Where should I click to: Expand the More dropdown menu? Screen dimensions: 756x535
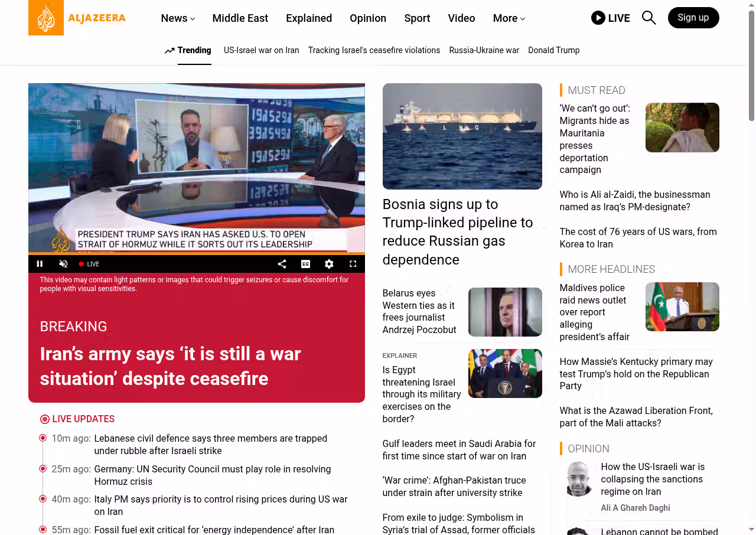coord(509,18)
